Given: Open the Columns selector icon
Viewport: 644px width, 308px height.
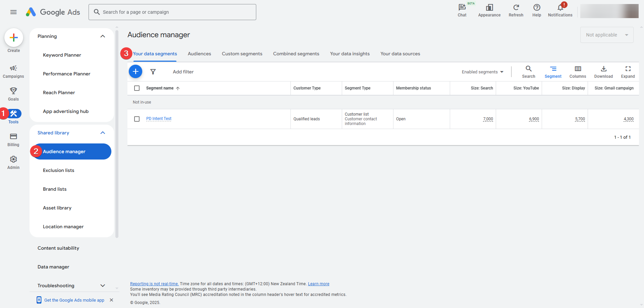Looking at the screenshot, I should (x=578, y=72).
